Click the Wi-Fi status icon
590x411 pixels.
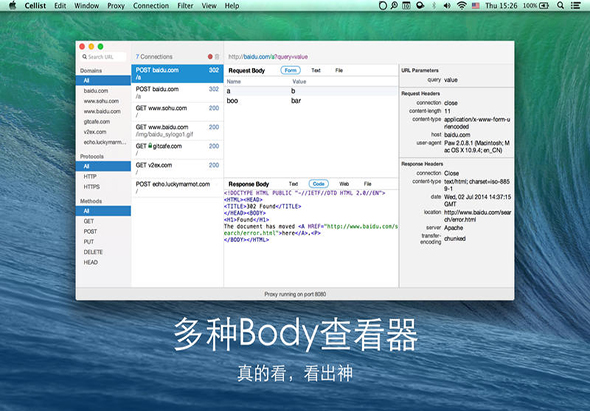[461, 6]
